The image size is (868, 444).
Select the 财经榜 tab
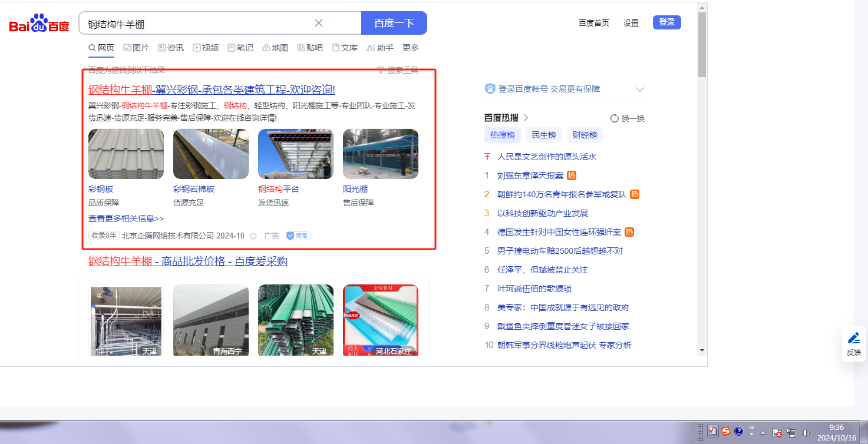pos(585,135)
